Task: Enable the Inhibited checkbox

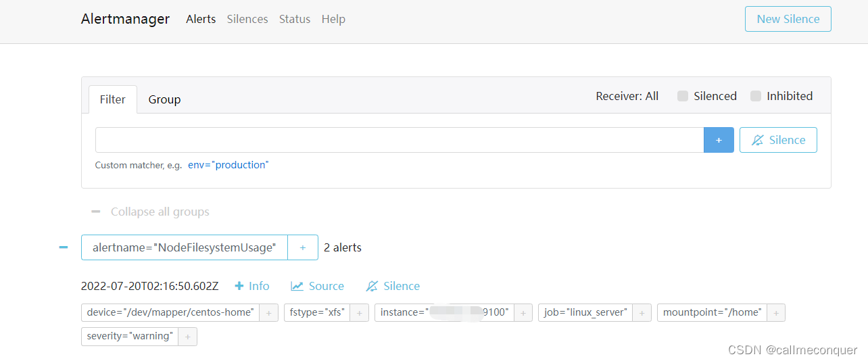Action: click(x=756, y=96)
